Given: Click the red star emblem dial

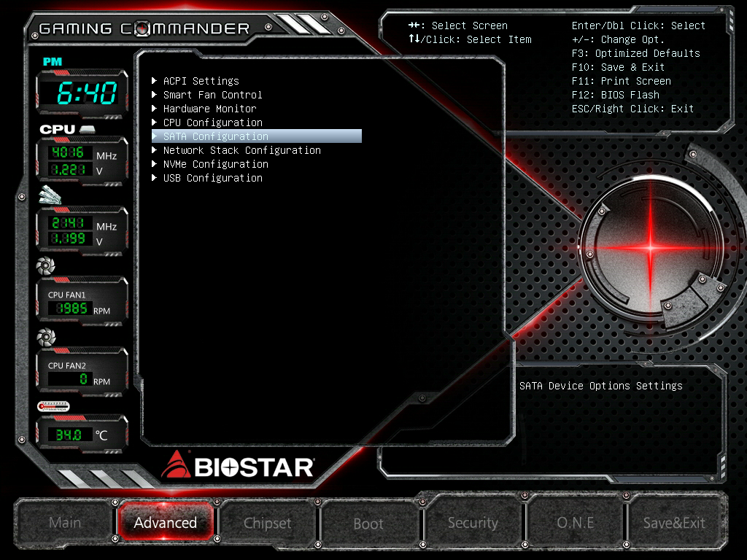Looking at the screenshot, I should tap(651, 247).
